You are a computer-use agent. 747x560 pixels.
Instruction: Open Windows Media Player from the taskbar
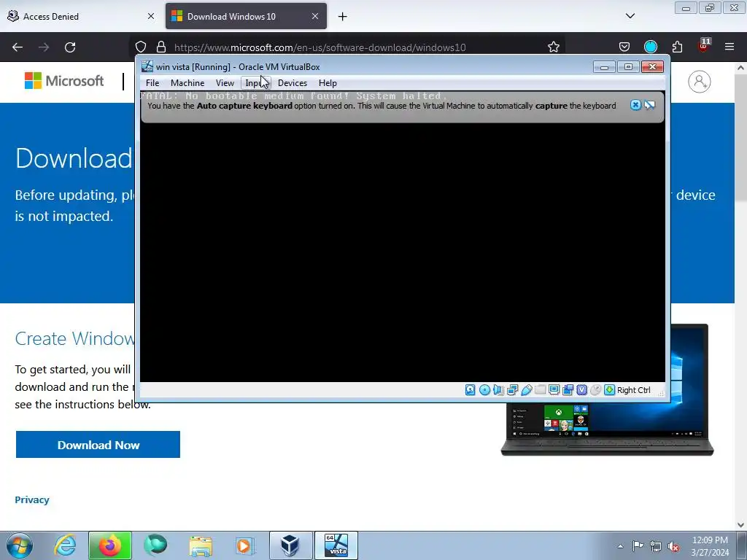click(245, 545)
